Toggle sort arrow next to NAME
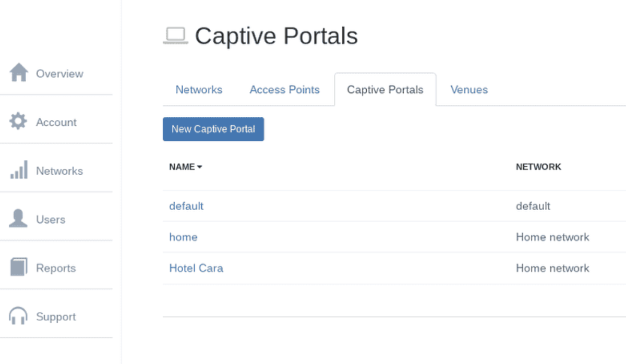Viewport: 626px width, 364px height. [x=200, y=167]
